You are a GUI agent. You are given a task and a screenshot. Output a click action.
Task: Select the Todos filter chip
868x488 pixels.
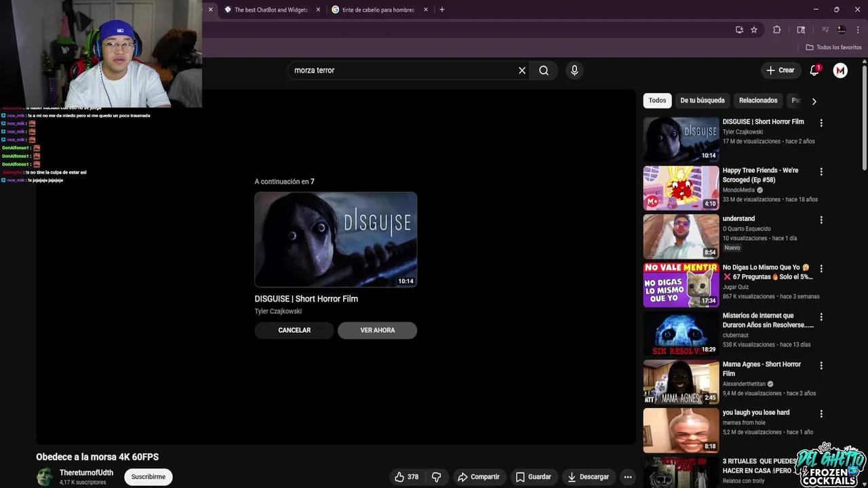click(657, 100)
